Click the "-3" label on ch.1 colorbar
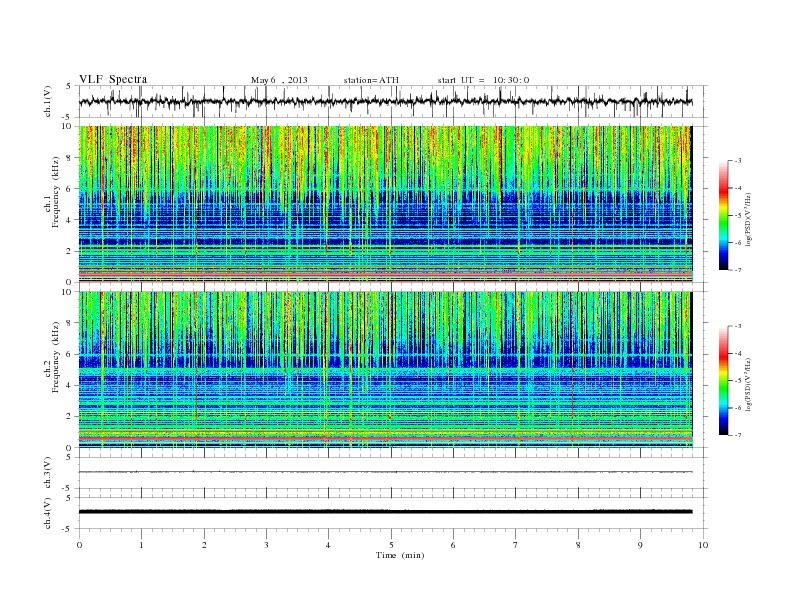This screenshot has height=612, width=792. [x=738, y=161]
